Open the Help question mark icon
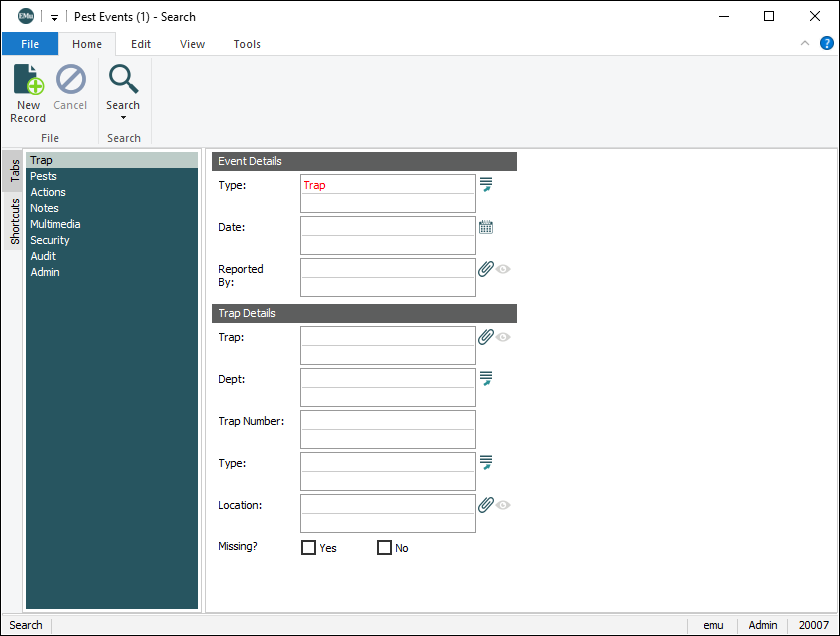The image size is (840, 636). pos(827,43)
